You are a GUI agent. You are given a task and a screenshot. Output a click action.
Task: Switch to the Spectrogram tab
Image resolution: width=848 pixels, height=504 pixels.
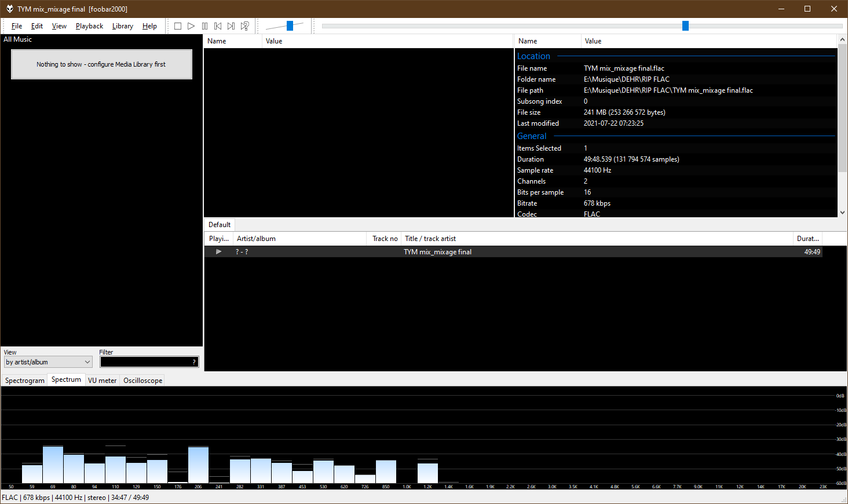coord(25,381)
